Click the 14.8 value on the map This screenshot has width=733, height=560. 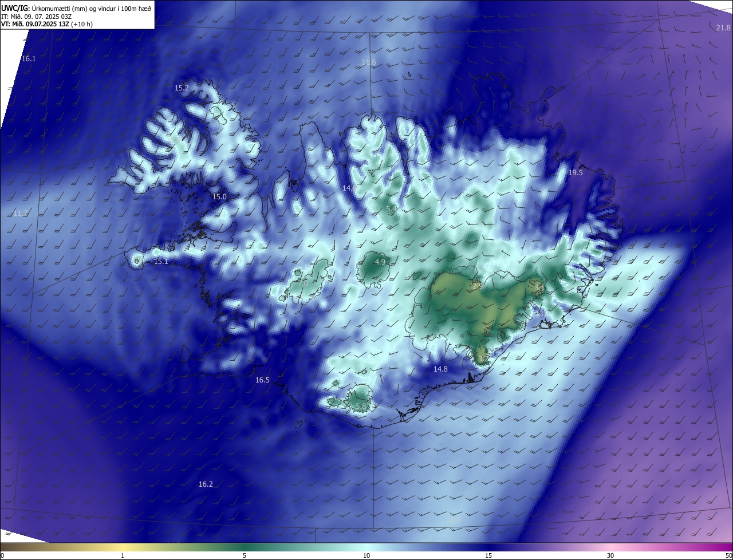pyautogui.click(x=440, y=369)
